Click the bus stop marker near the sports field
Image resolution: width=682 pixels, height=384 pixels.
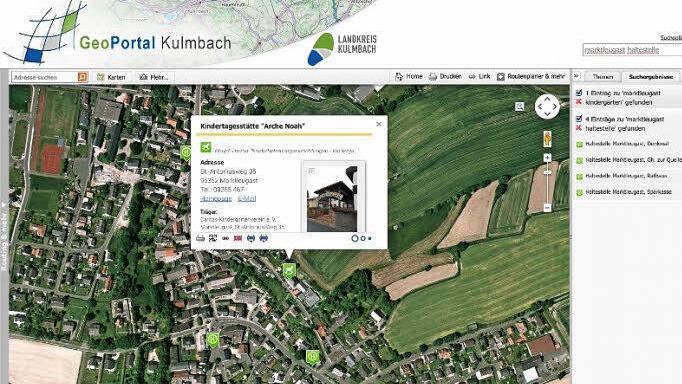click(x=186, y=153)
